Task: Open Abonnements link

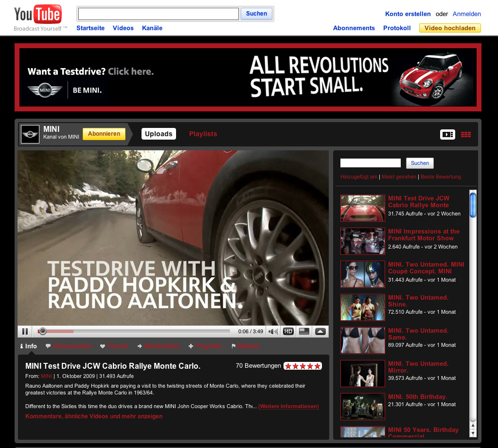Action: (x=354, y=28)
